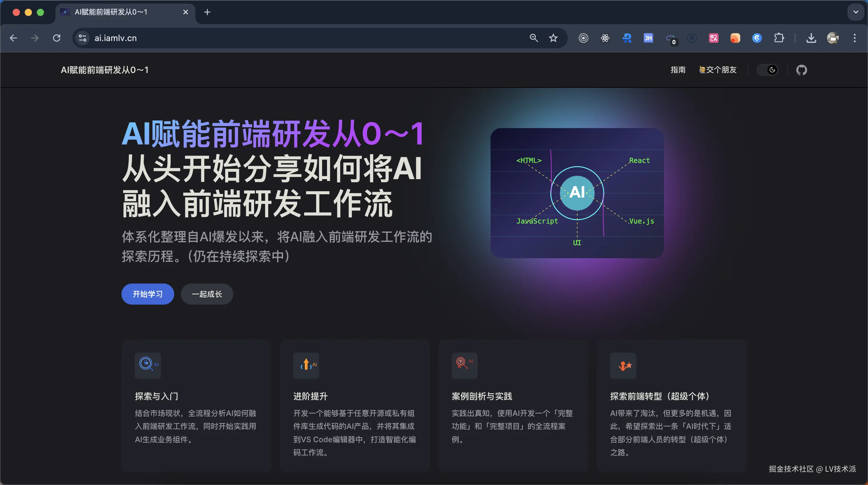Click the JH extension icon
The width and height of the screenshot is (868, 485).
click(648, 38)
